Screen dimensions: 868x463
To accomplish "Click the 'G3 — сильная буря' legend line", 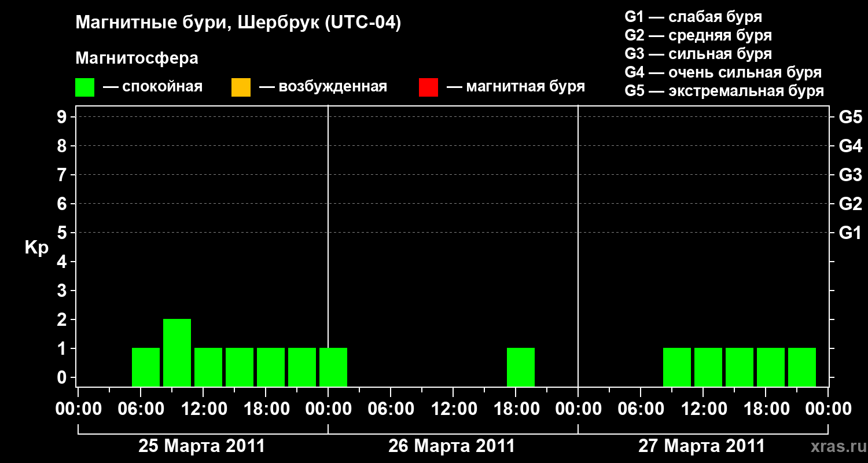I will point(698,54).
